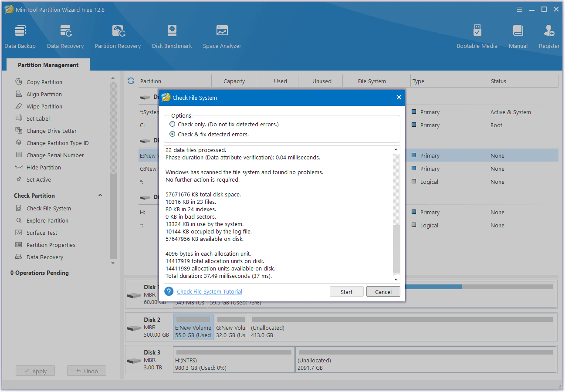Open Data Recovery in top toolbar

tap(65, 37)
